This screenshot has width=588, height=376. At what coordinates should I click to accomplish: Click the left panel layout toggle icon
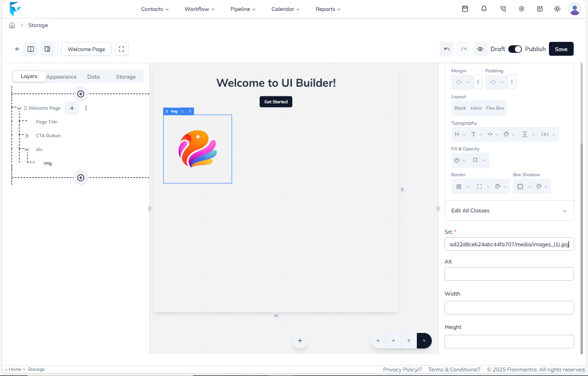coord(30,49)
